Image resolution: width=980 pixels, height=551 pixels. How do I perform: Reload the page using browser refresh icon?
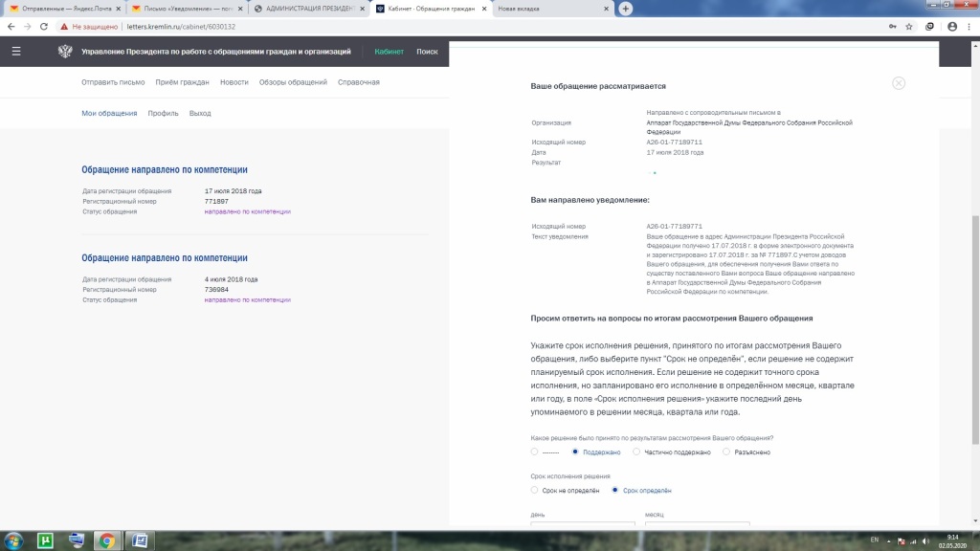pyautogui.click(x=42, y=27)
